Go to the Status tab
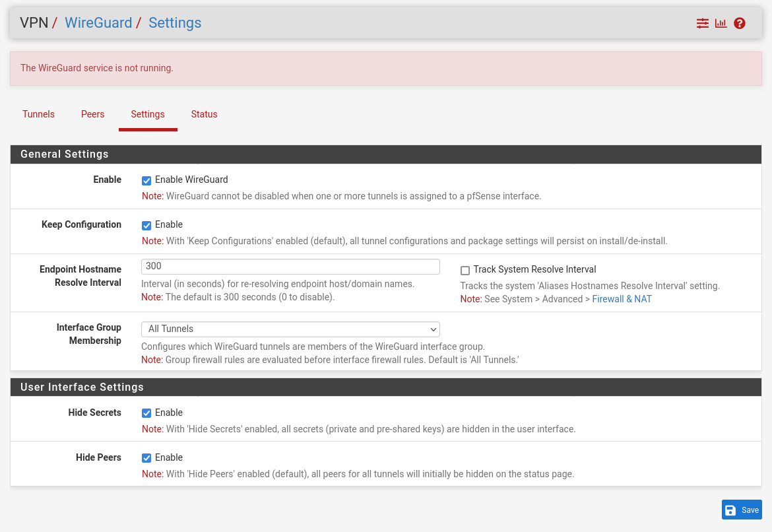 click(204, 114)
